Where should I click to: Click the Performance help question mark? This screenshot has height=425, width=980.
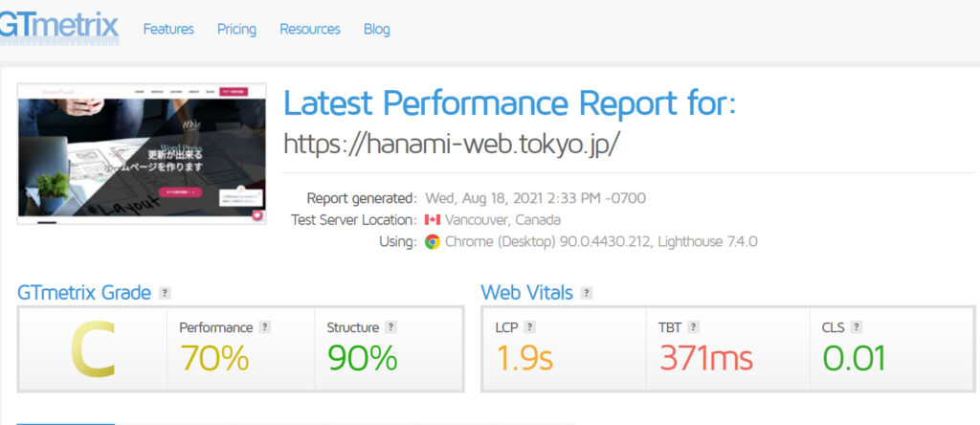[265, 327]
